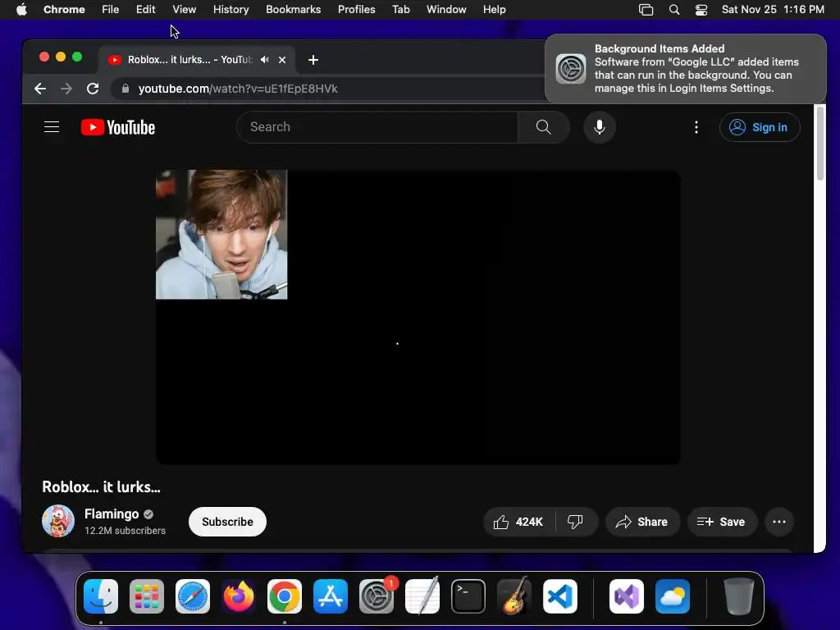Image resolution: width=840 pixels, height=630 pixels.
Task: Save the video to a playlist
Action: click(722, 522)
